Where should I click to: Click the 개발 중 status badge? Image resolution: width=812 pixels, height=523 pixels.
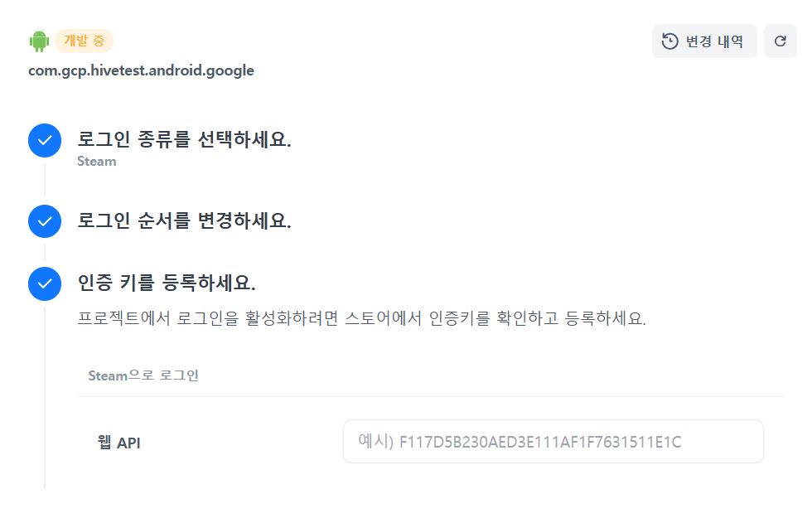[84, 41]
